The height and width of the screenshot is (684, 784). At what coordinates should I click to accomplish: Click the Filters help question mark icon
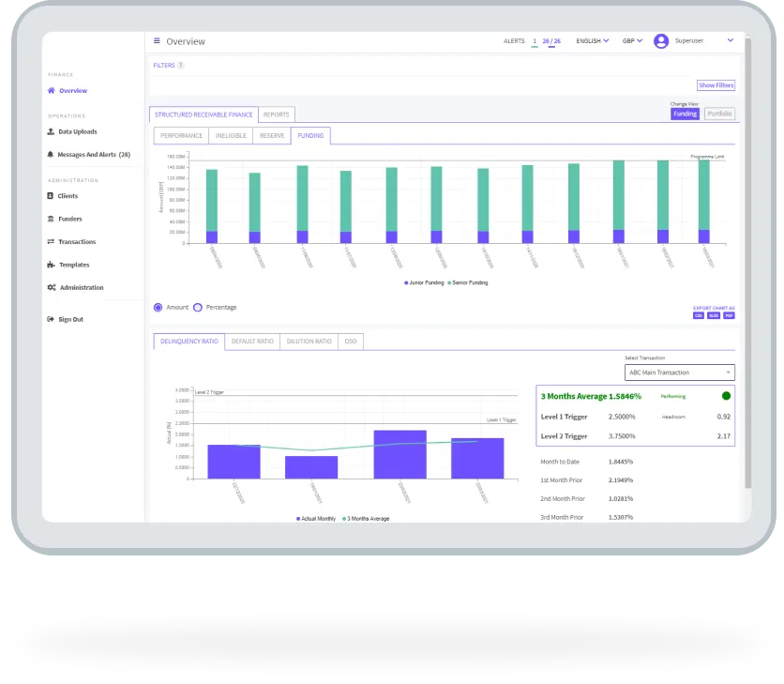tap(181, 66)
